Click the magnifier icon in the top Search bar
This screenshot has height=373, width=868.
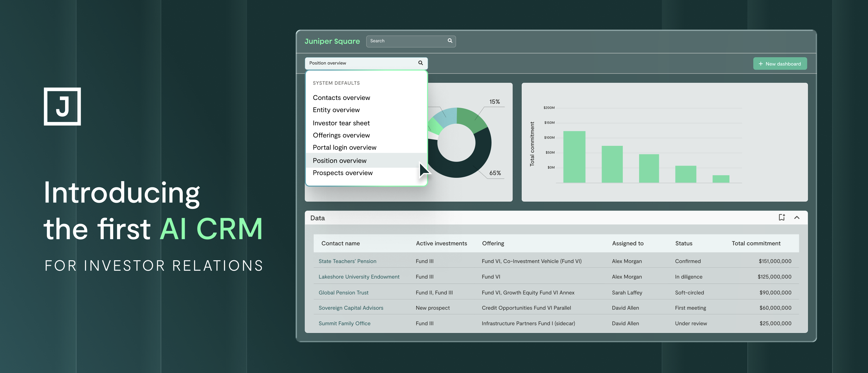click(x=450, y=41)
